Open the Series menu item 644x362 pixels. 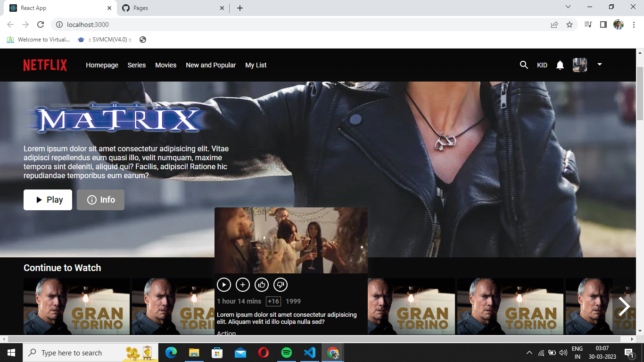pyautogui.click(x=137, y=65)
